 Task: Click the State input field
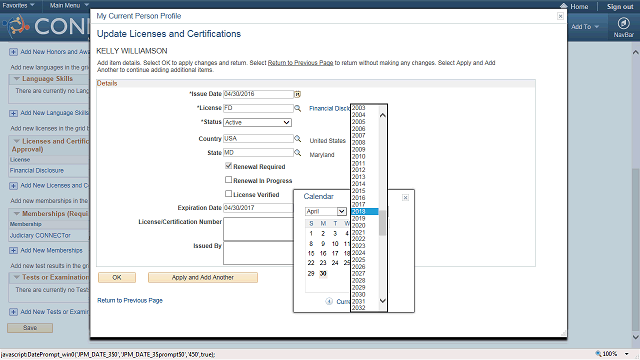click(258, 153)
